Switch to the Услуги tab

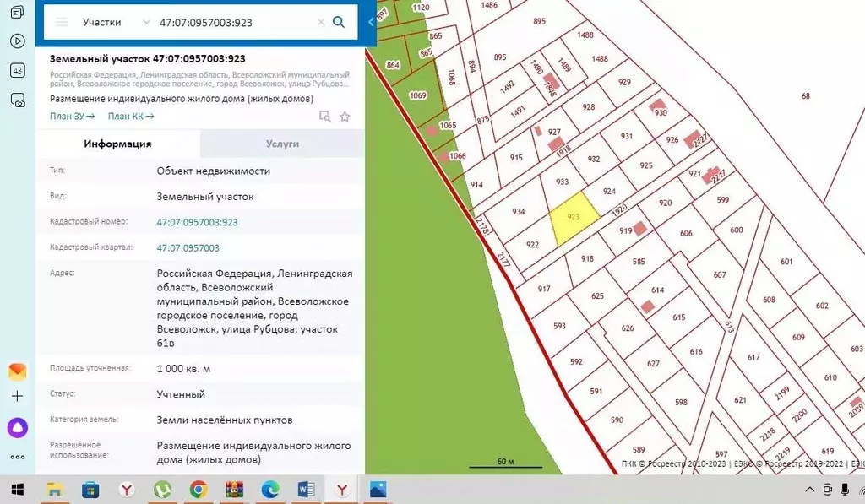click(282, 144)
